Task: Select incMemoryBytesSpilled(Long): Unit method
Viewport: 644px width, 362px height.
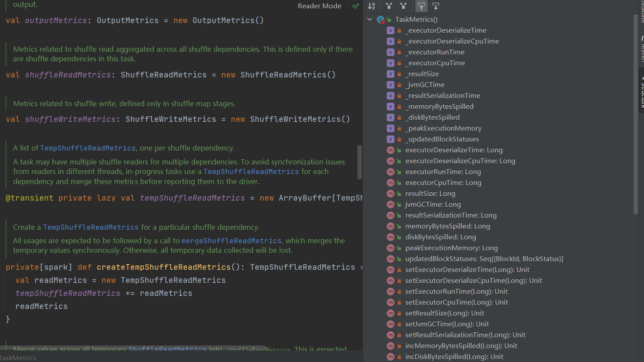Action: (461, 346)
